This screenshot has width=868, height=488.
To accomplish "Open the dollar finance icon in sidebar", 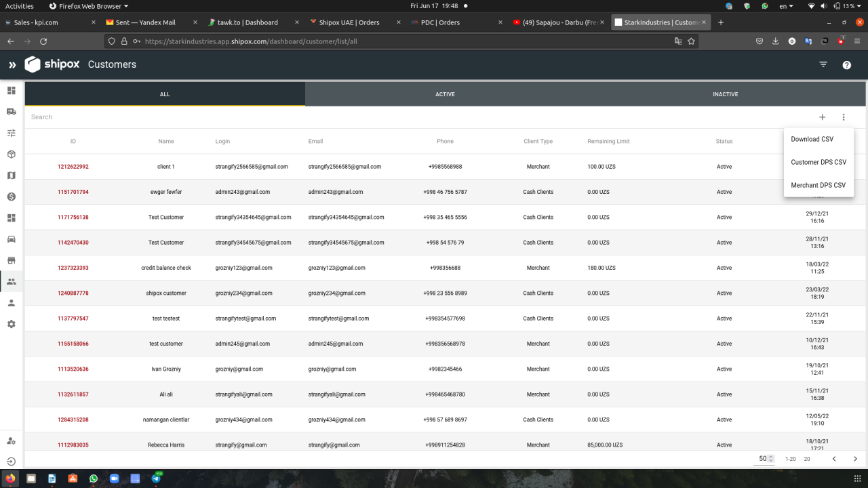I will pos(12,197).
